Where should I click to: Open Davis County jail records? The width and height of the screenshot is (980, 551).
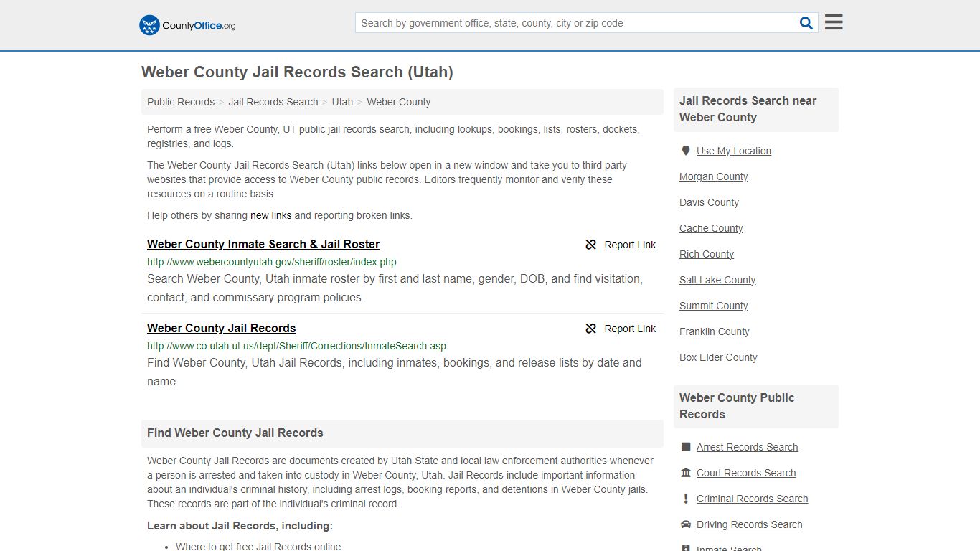(710, 202)
